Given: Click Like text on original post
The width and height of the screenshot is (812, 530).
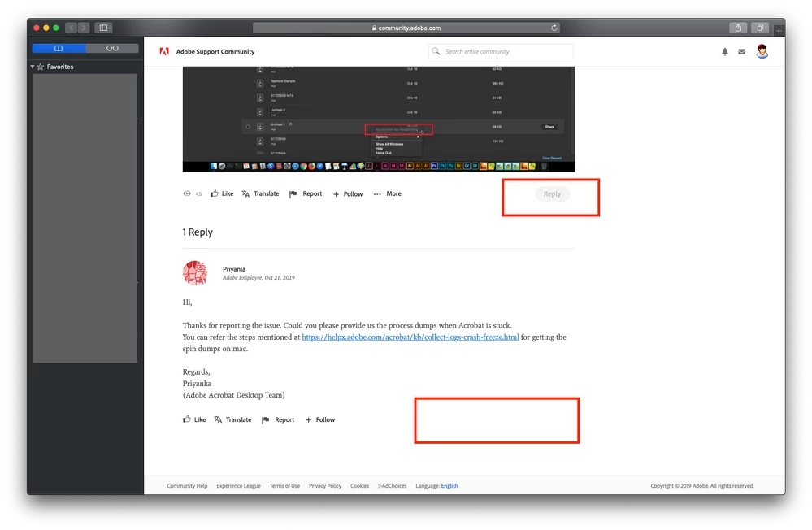Looking at the screenshot, I should [x=228, y=193].
